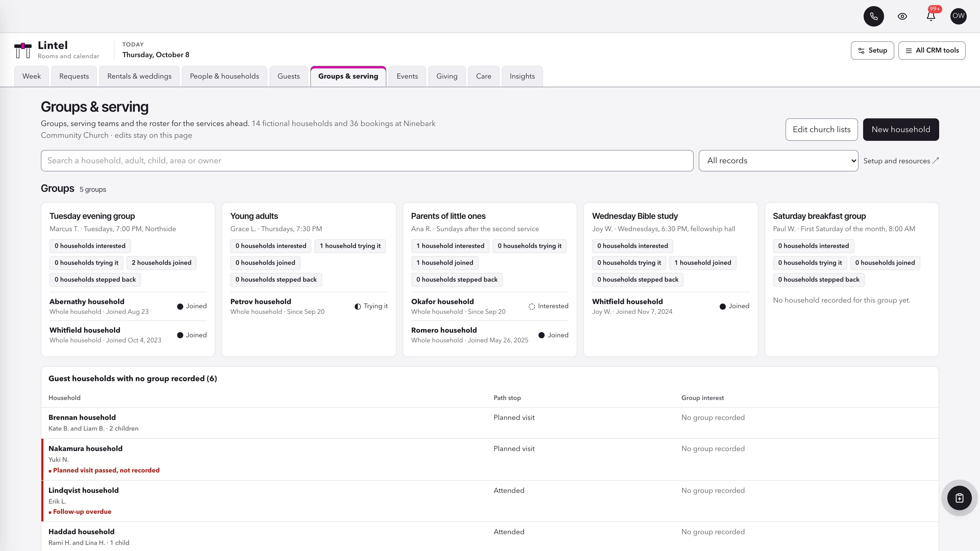Click '0 households joined' chip in Saturday breakfast group
Screen dimensions: 980x551
tap(885, 263)
